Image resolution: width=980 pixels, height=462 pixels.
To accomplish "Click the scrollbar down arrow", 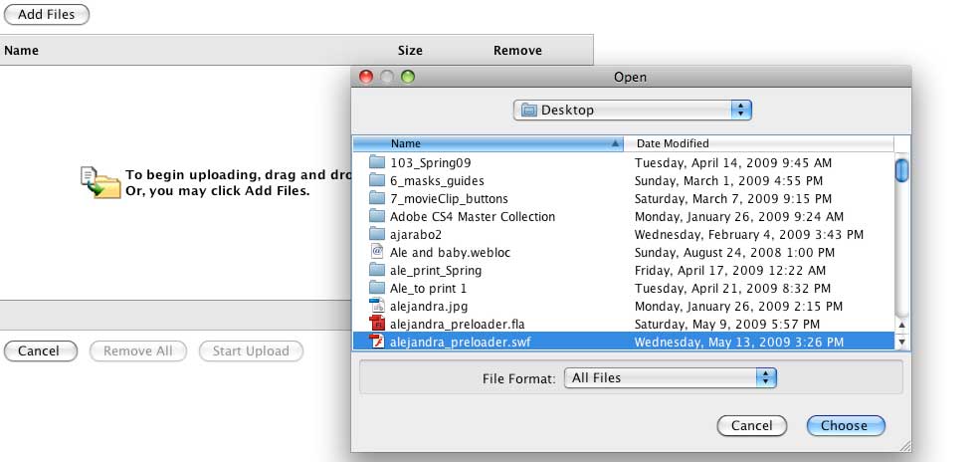I will coord(901,342).
